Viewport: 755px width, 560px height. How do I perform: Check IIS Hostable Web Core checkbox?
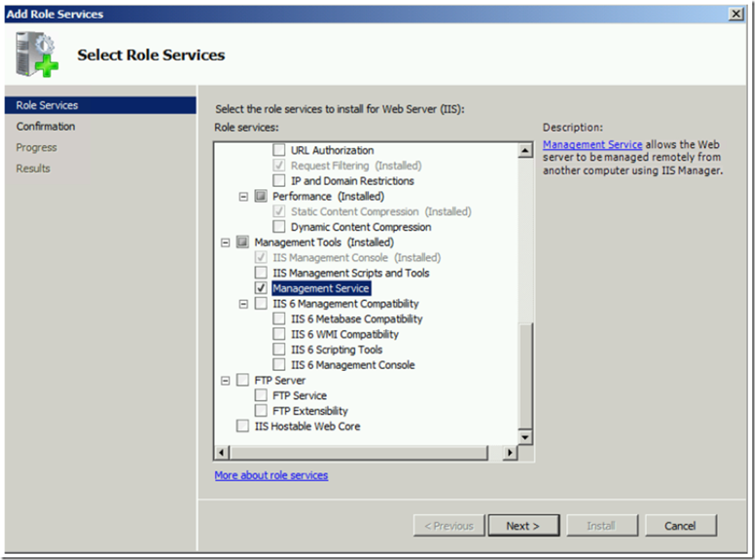tap(243, 426)
